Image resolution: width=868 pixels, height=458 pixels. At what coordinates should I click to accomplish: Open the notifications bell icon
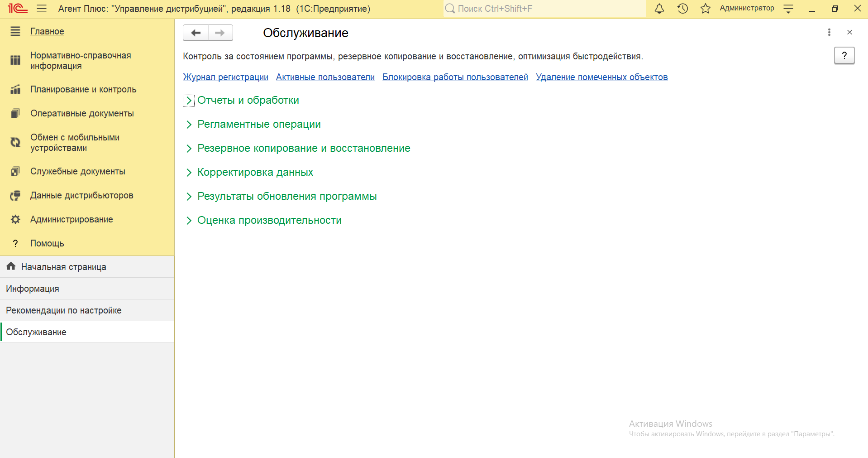[659, 9]
